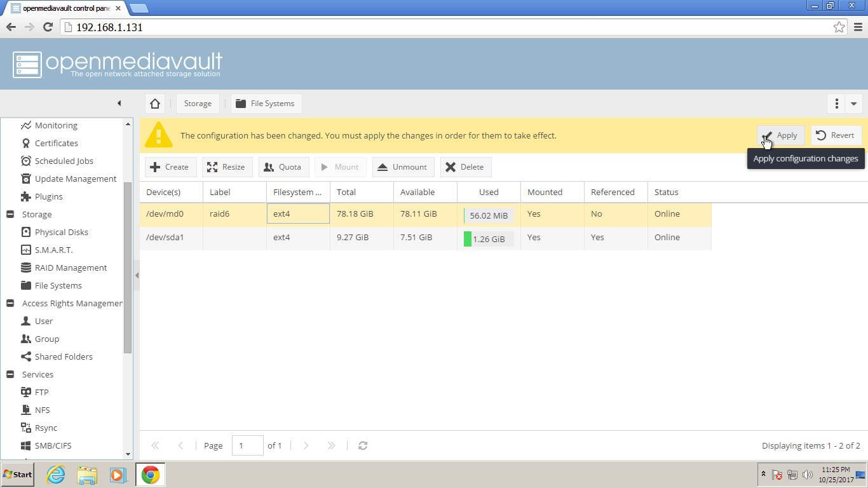The width and height of the screenshot is (868, 488).
Task: Click the splitter collapse handle
Action: (137, 275)
